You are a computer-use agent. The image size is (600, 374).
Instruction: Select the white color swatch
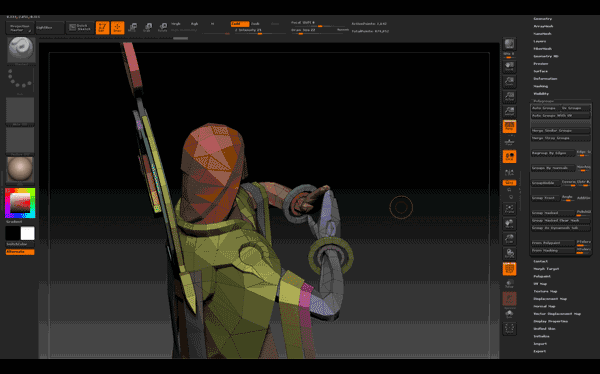(28, 233)
